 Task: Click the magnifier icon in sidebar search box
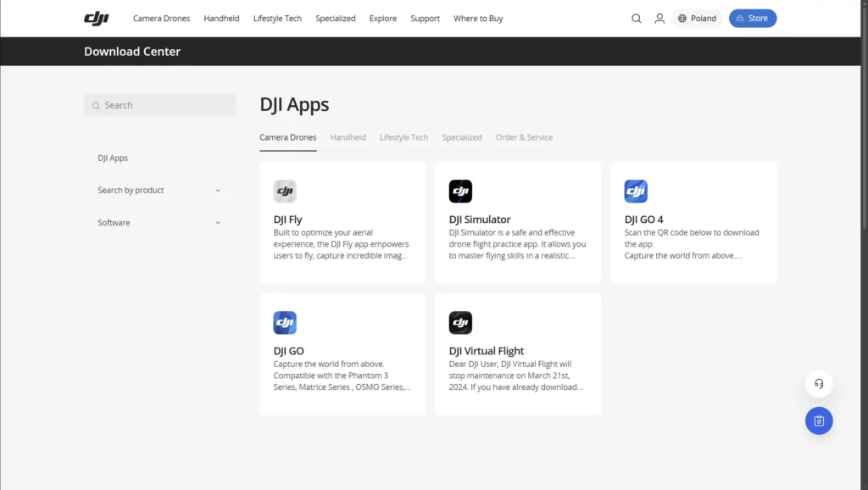[x=96, y=105]
